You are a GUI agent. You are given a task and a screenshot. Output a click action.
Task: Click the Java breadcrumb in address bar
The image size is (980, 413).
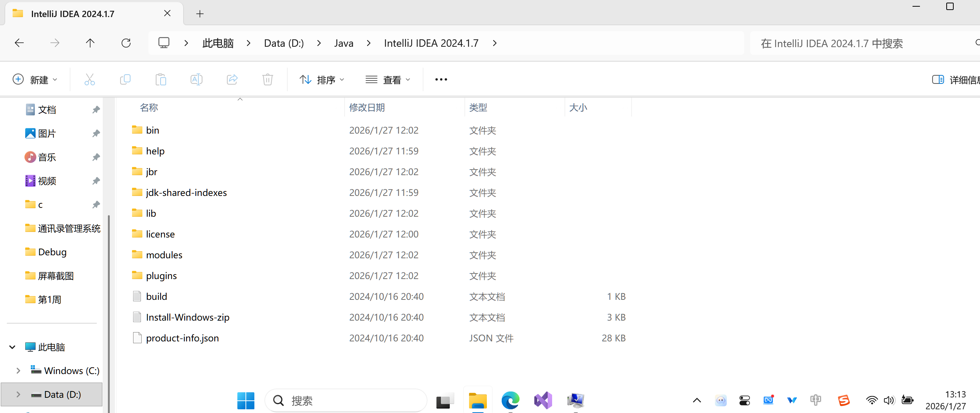pos(343,43)
